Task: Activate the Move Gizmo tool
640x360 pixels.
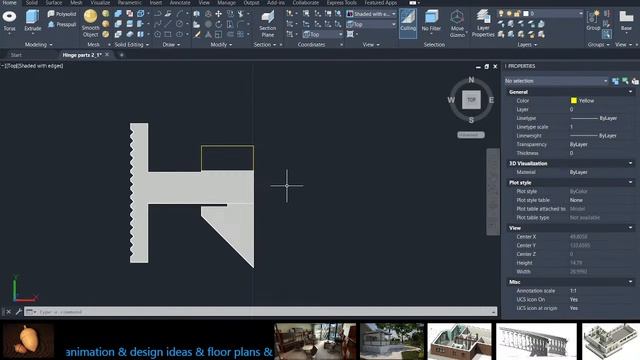Action: 457,24
